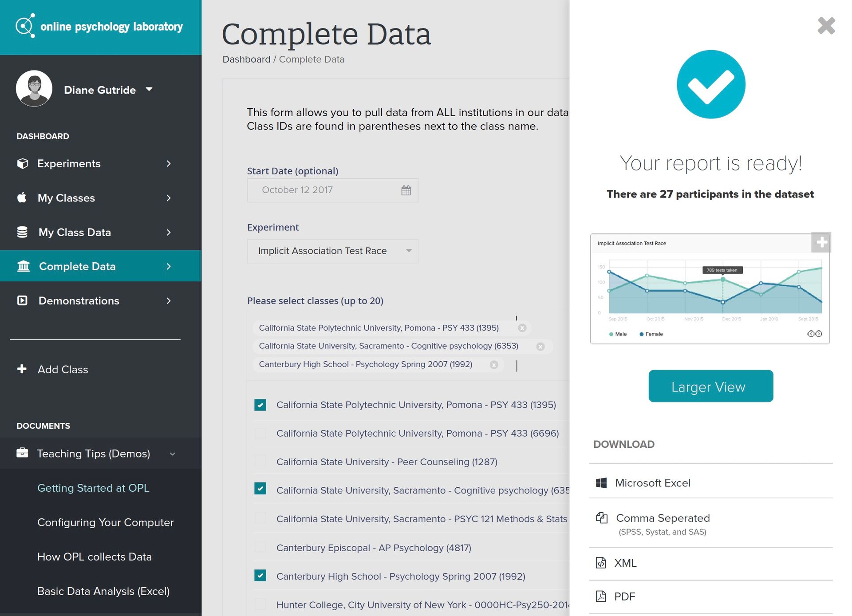The image size is (852, 616).
Task: Open the Experiment dropdown
Action: (332, 251)
